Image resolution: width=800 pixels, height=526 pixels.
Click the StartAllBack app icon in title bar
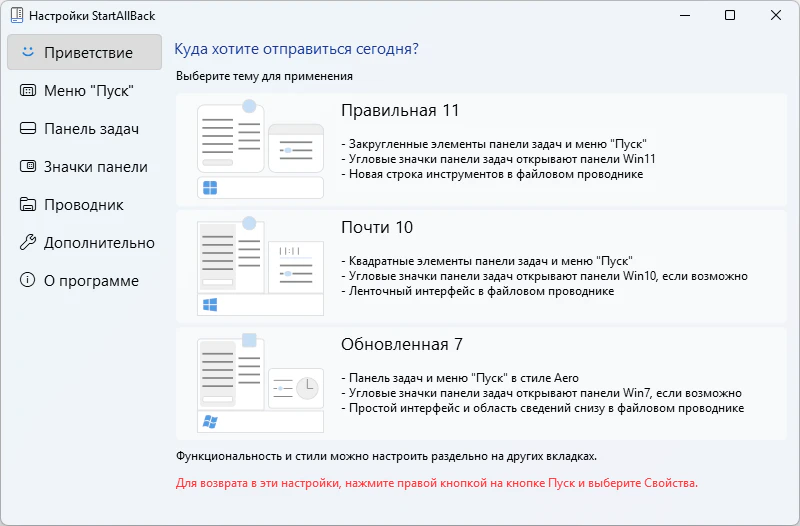pyautogui.click(x=17, y=15)
